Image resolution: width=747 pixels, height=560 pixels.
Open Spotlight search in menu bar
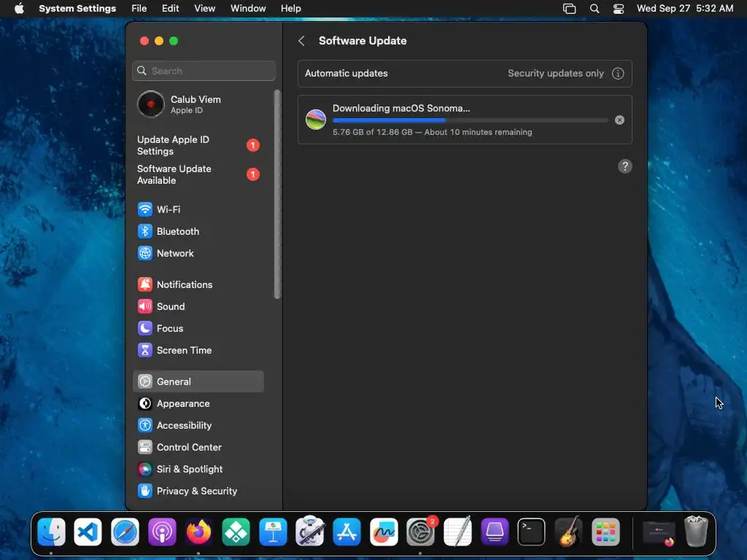coord(595,9)
